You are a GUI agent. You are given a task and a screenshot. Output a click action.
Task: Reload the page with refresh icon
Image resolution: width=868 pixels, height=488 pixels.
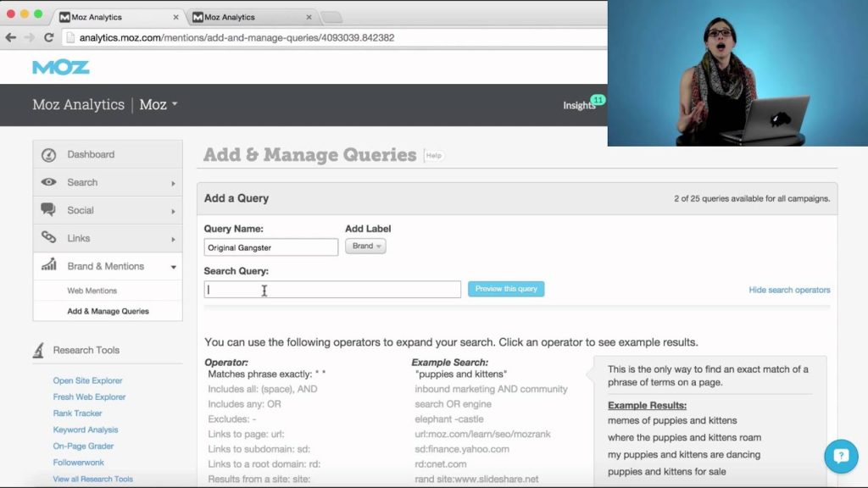(x=48, y=37)
